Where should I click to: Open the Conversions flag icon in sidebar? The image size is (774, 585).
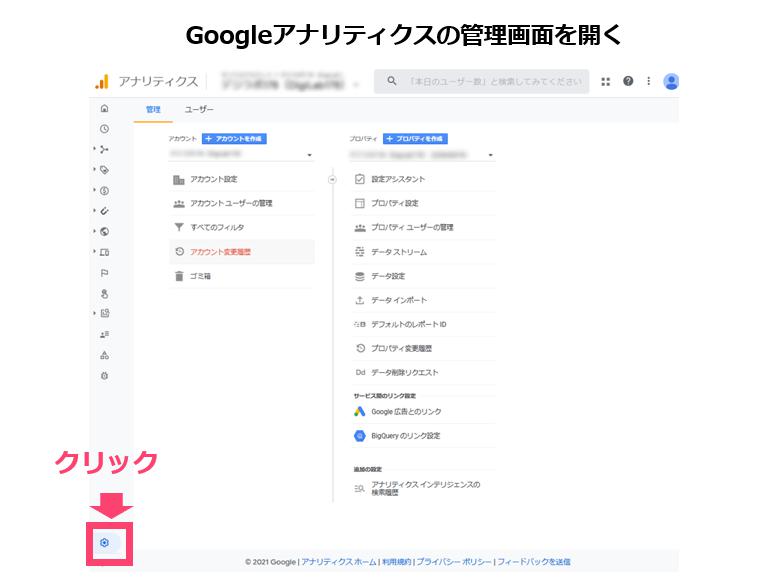click(104, 273)
